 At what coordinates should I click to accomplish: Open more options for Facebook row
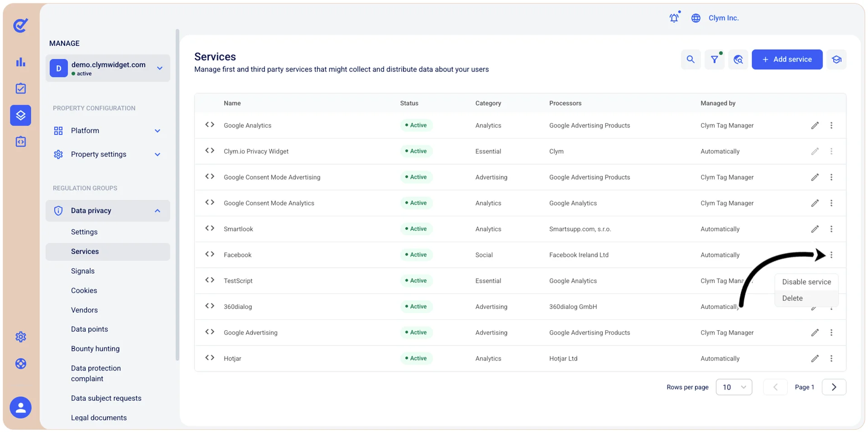(x=831, y=255)
